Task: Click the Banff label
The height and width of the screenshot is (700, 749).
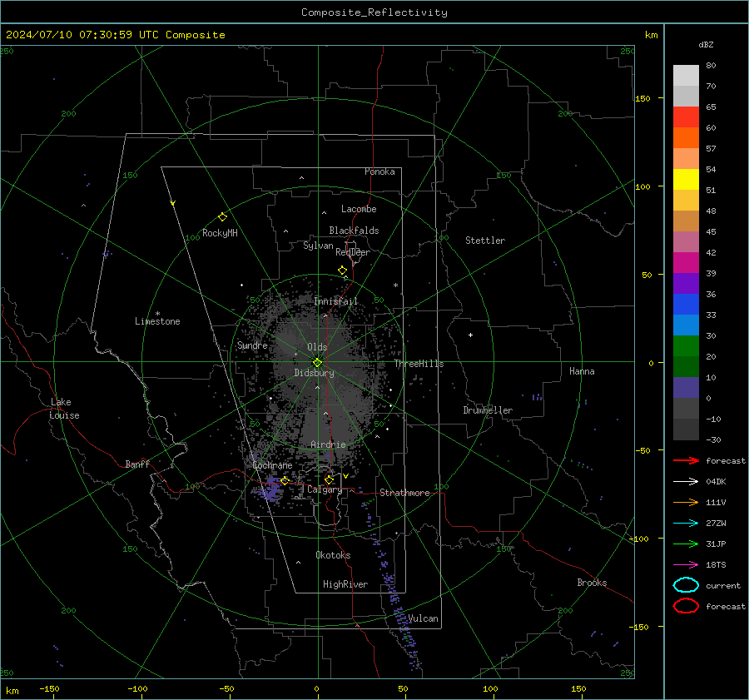Action: [x=137, y=464]
